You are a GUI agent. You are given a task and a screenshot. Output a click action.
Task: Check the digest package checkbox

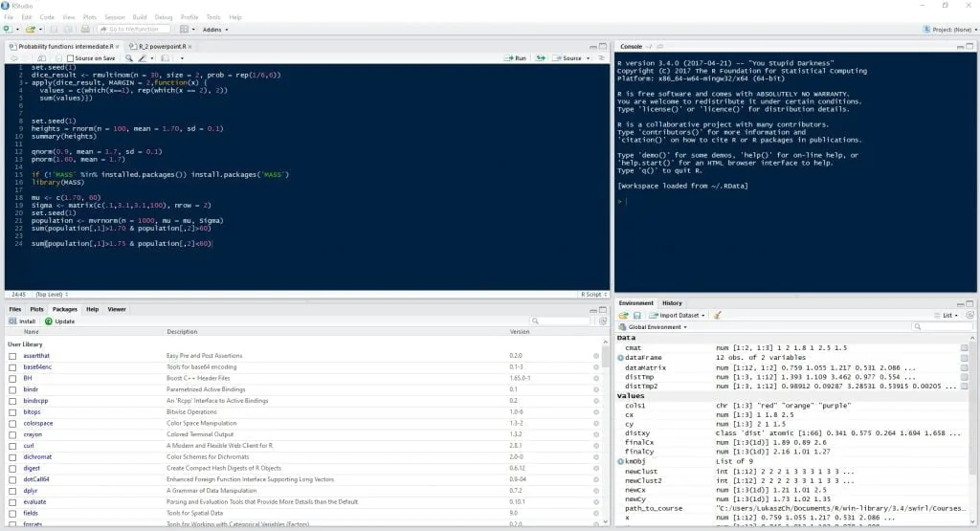(x=12, y=469)
